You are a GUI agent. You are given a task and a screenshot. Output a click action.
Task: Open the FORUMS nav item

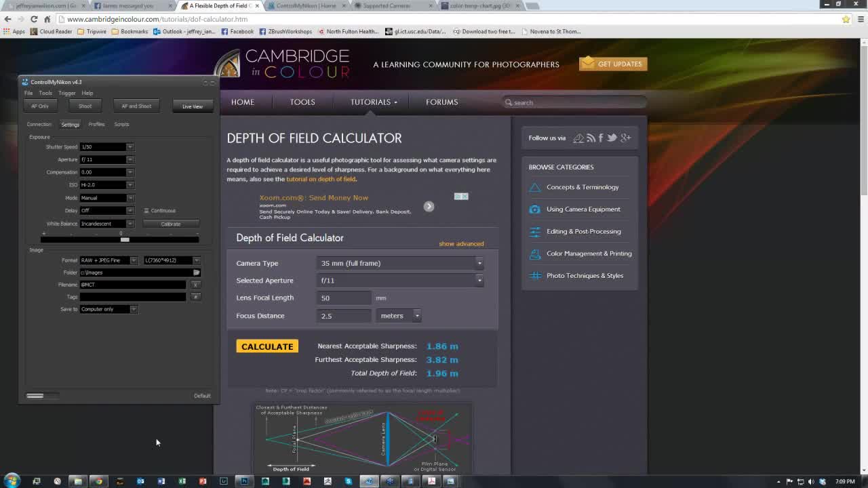click(442, 102)
